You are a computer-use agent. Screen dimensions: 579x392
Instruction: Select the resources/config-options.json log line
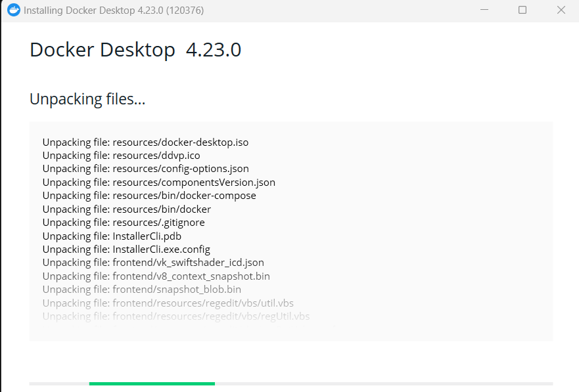point(145,169)
